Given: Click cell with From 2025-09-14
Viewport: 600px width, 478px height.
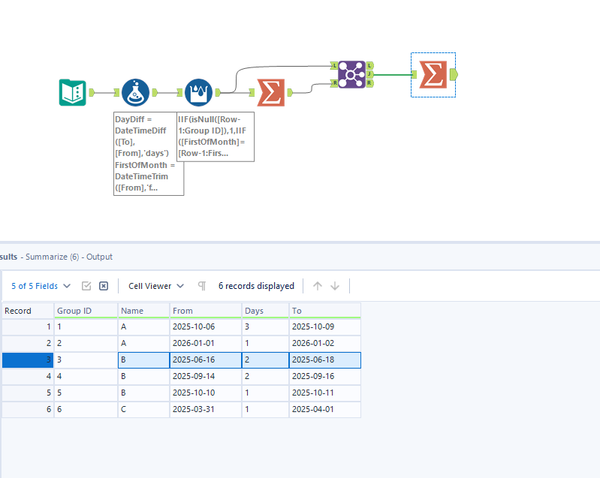Looking at the screenshot, I should click(x=205, y=376).
